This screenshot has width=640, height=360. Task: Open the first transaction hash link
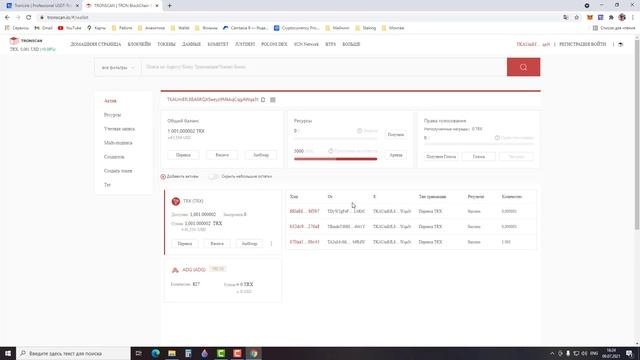304,211
